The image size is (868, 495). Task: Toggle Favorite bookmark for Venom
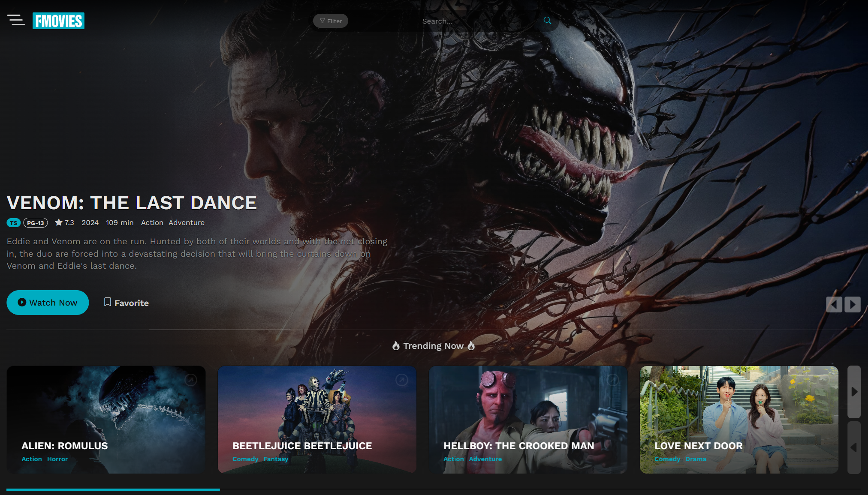126,303
